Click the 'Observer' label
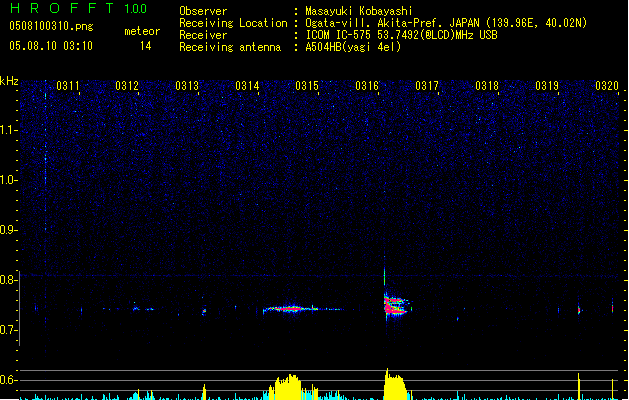The image size is (629, 400). pyautogui.click(x=203, y=11)
